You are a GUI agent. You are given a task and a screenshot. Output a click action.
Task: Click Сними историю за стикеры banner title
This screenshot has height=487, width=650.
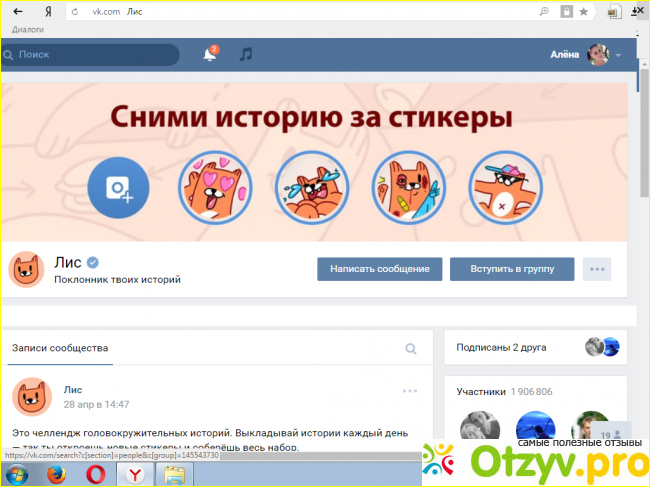[311, 117]
